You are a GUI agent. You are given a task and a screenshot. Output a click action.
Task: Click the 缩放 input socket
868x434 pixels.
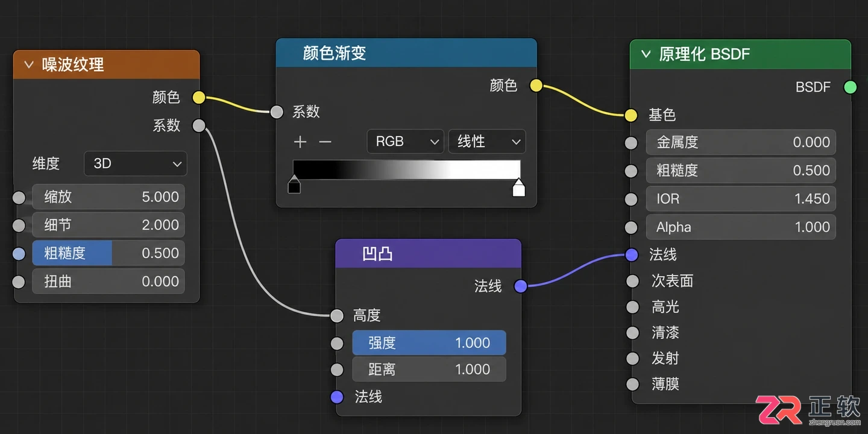click(x=19, y=197)
